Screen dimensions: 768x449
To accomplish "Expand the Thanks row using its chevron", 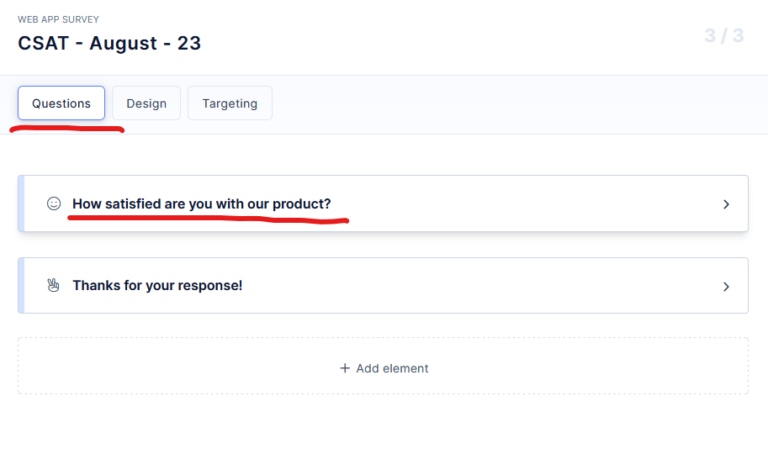I will [x=726, y=286].
